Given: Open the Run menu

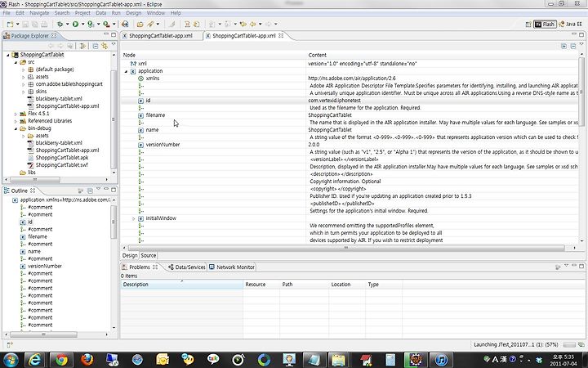Looking at the screenshot, I should pyautogui.click(x=116, y=13).
